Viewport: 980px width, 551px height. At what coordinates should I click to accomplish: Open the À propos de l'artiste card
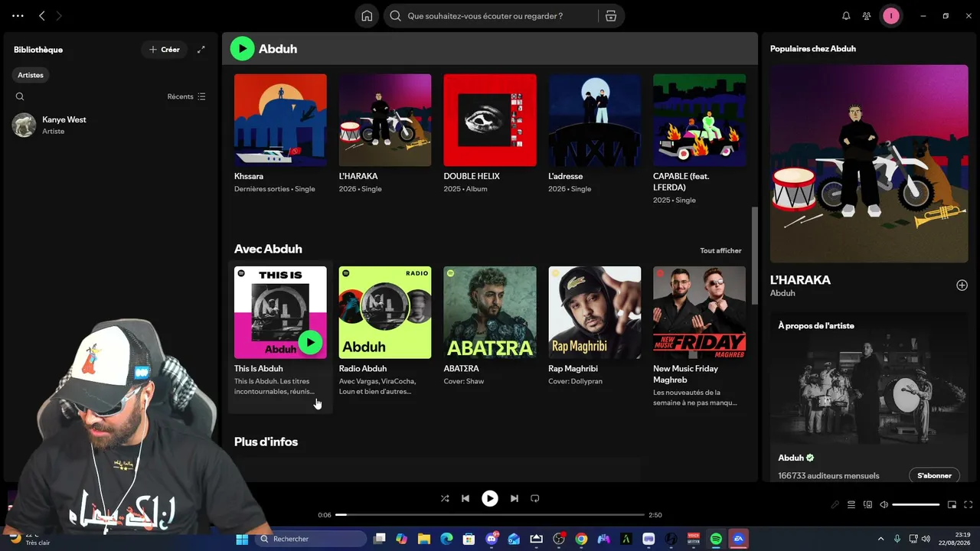[x=869, y=396]
